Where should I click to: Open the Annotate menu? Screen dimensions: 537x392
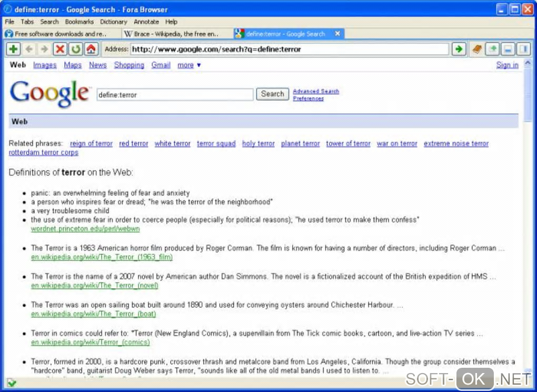(146, 22)
